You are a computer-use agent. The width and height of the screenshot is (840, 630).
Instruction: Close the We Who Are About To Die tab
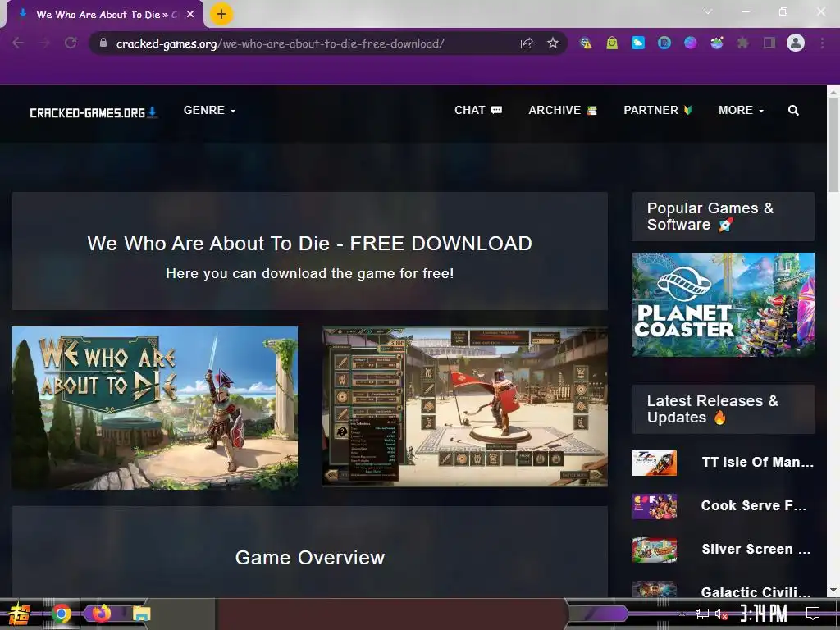(190, 15)
